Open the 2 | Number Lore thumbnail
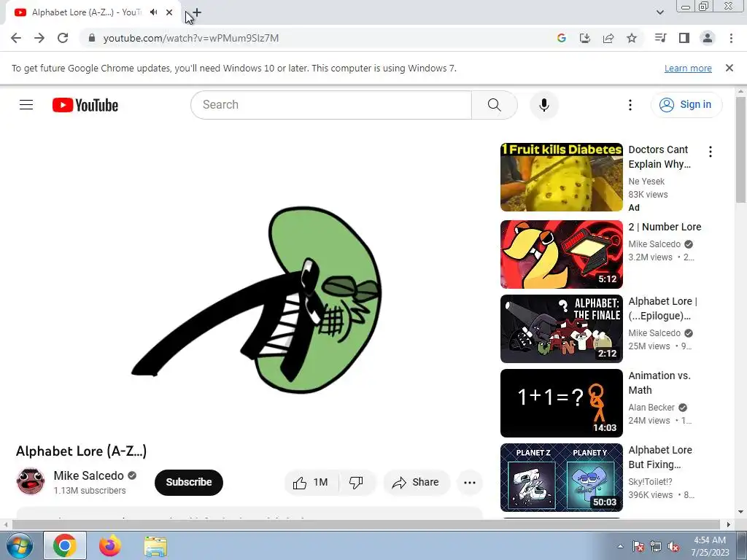747x560 pixels. 561,254
